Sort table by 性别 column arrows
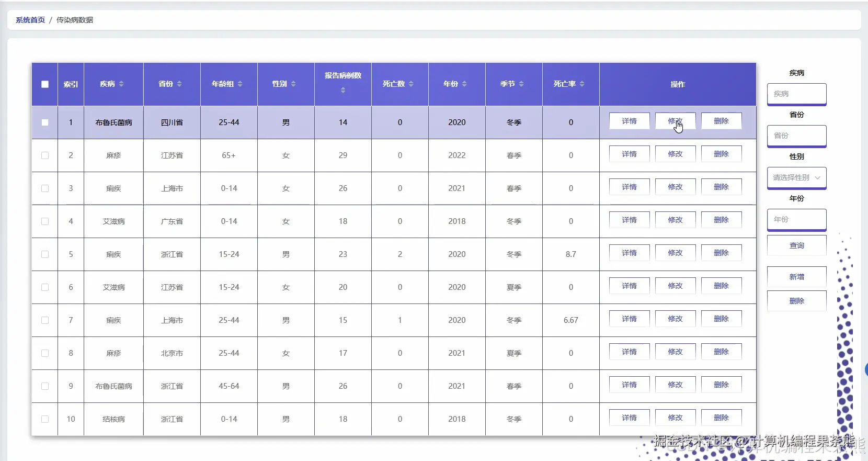The width and height of the screenshot is (868, 461). tap(293, 84)
